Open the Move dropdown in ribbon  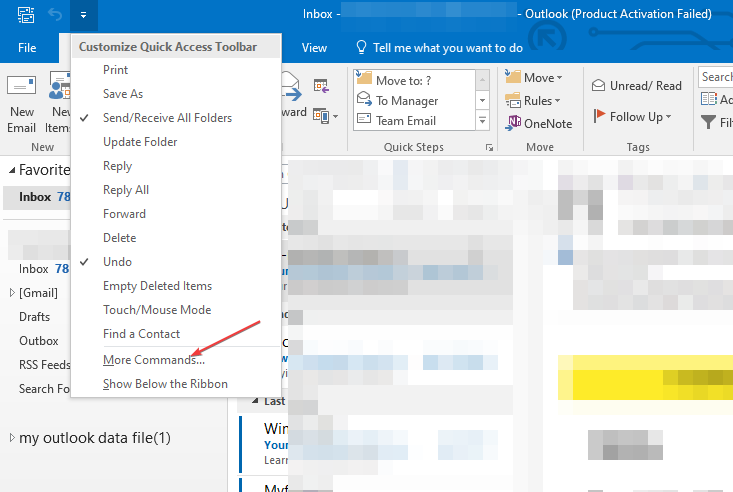click(534, 78)
